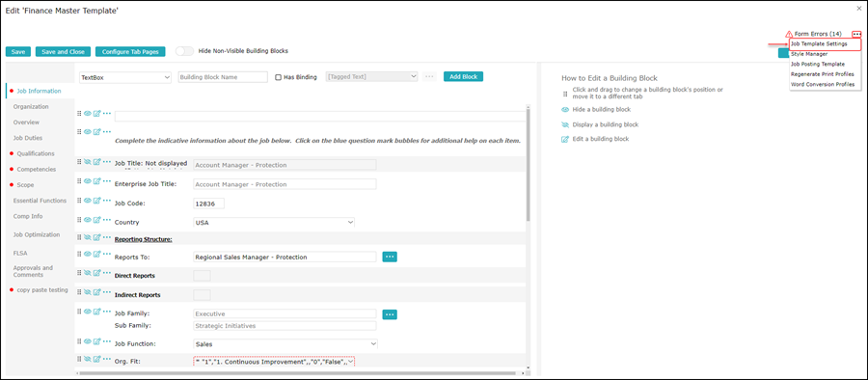Toggle visibility eye for Country block
The width and height of the screenshot is (868, 380).
(x=88, y=219)
